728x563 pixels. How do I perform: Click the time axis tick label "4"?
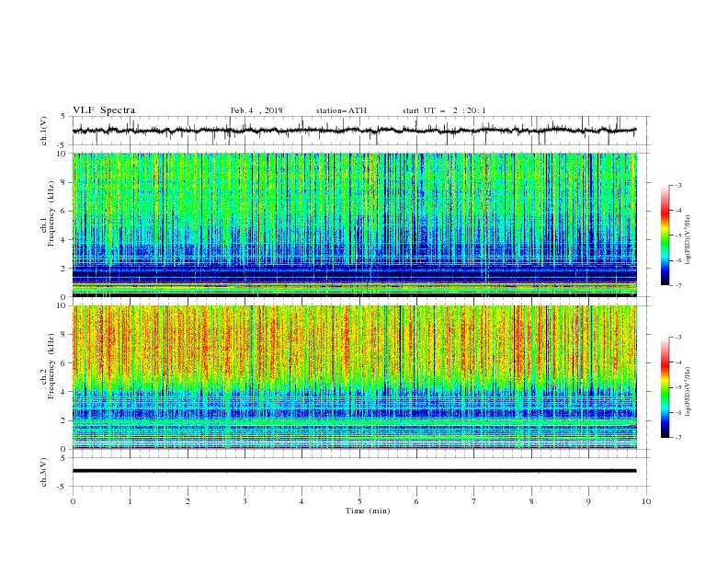pos(302,501)
